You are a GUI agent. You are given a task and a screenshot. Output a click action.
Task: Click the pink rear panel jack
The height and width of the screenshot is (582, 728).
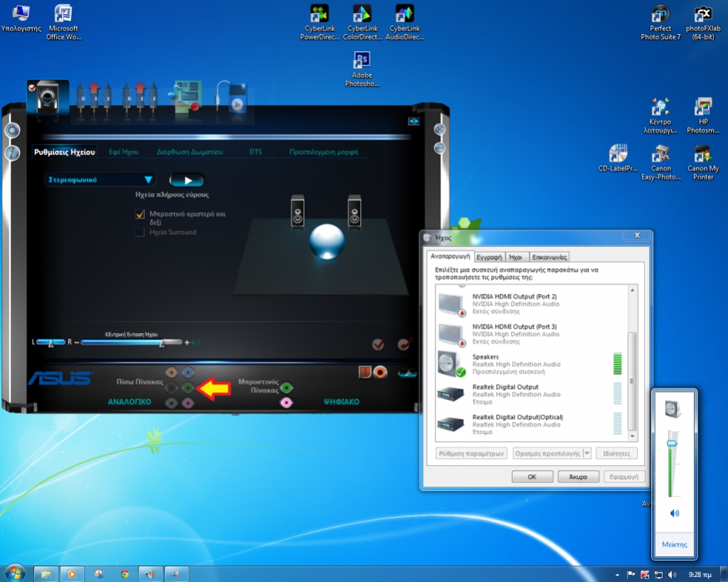pyautogui.click(x=188, y=403)
